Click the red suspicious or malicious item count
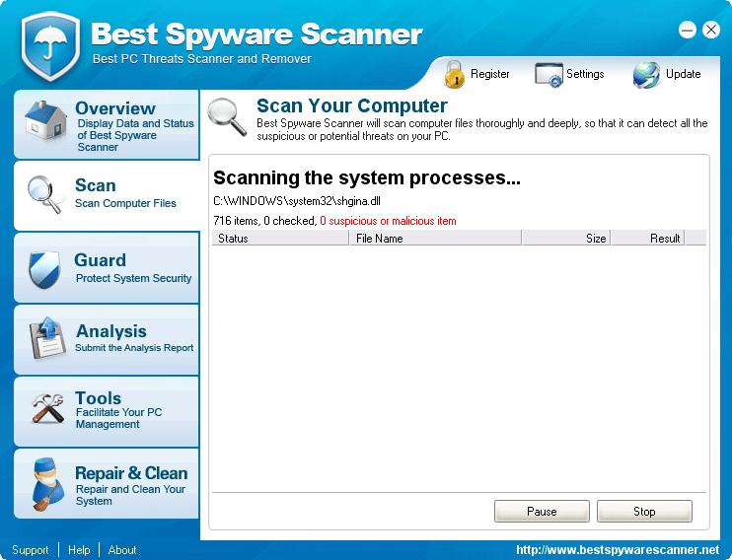 click(x=388, y=221)
